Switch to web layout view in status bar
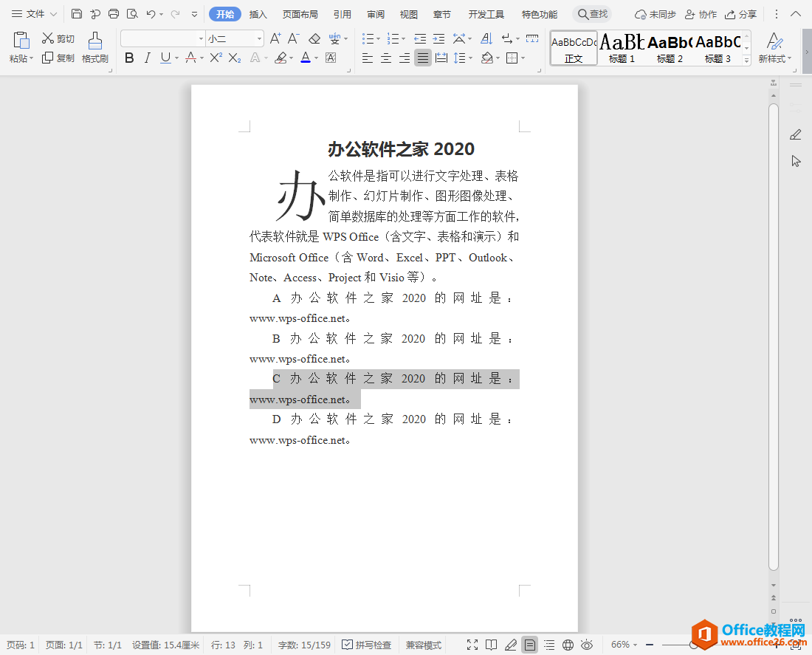812x655 pixels. click(x=568, y=645)
